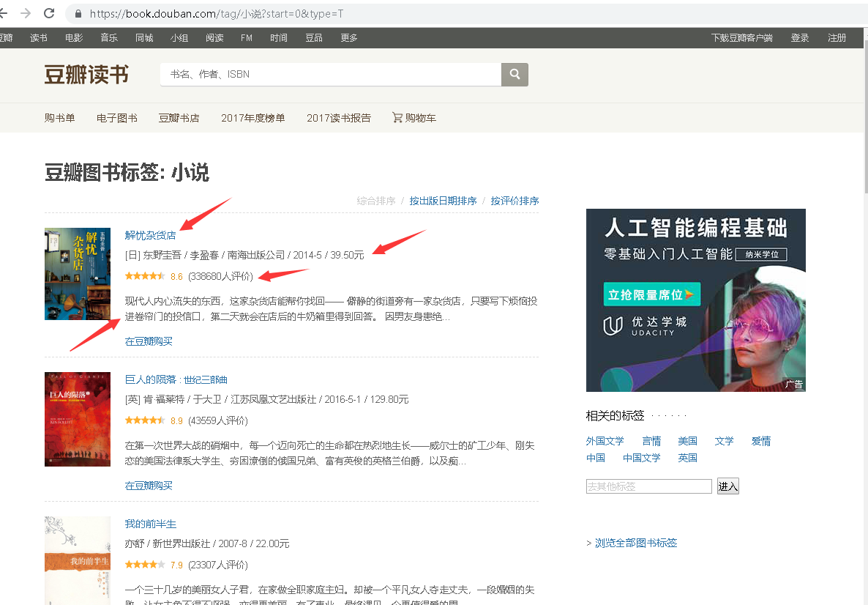Click the browser forward arrow
Viewport: 868px width, 605px height.
pyautogui.click(x=26, y=13)
